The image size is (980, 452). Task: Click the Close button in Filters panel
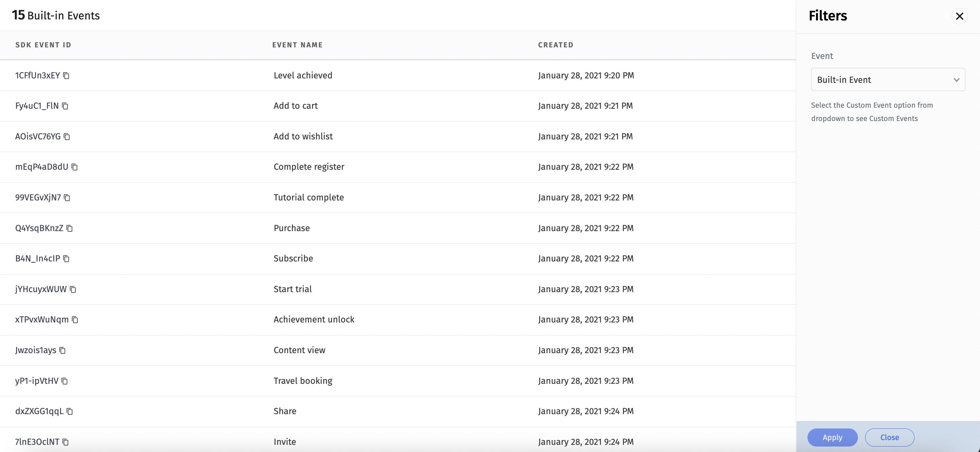click(x=889, y=437)
